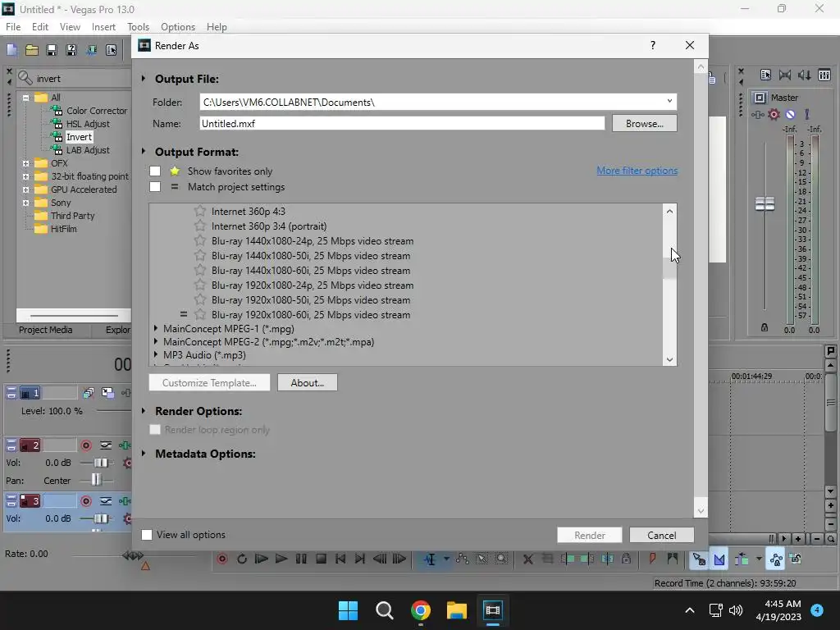This screenshot has height=630, width=840.
Task: Click the About... button
Action: (x=308, y=382)
